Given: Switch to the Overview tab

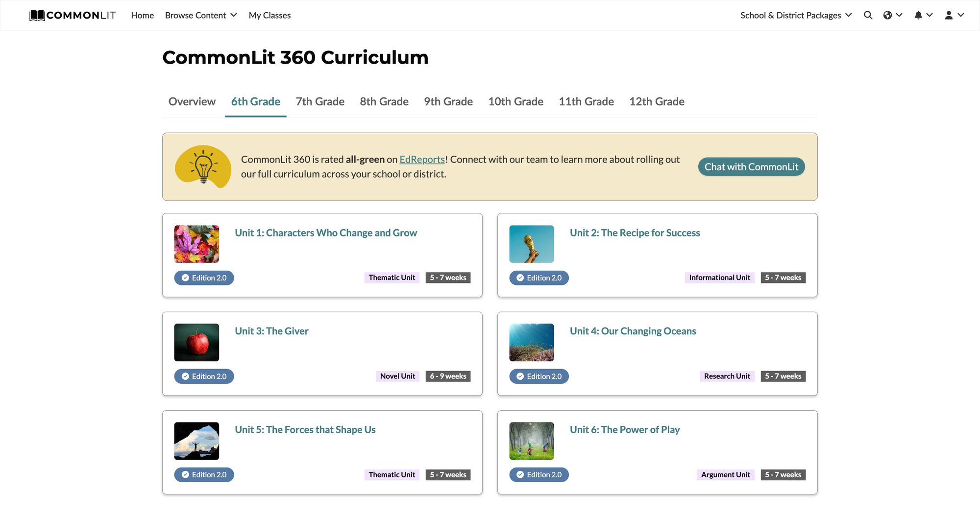Looking at the screenshot, I should click(192, 101).
